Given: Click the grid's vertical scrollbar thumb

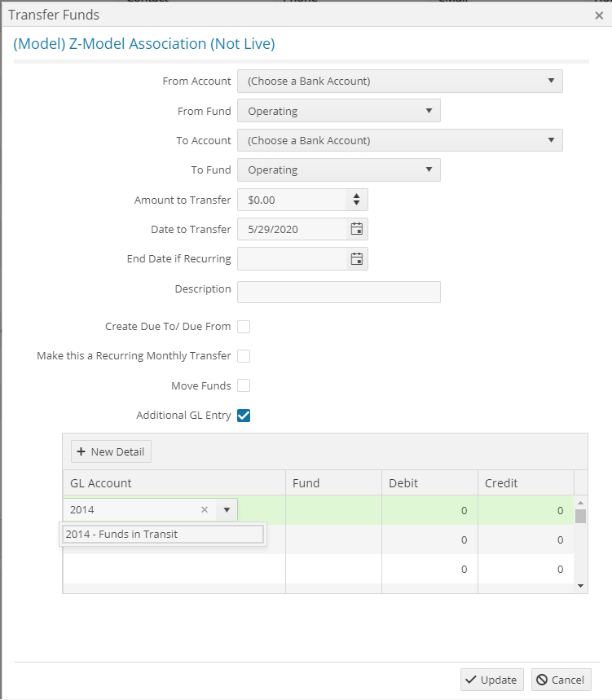Looking at the screenshot, I should [581, 516].
